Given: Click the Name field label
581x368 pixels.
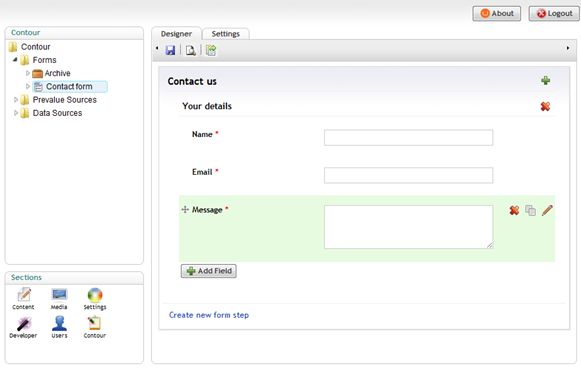Looking at the screenshot, I should click(202, 134).
